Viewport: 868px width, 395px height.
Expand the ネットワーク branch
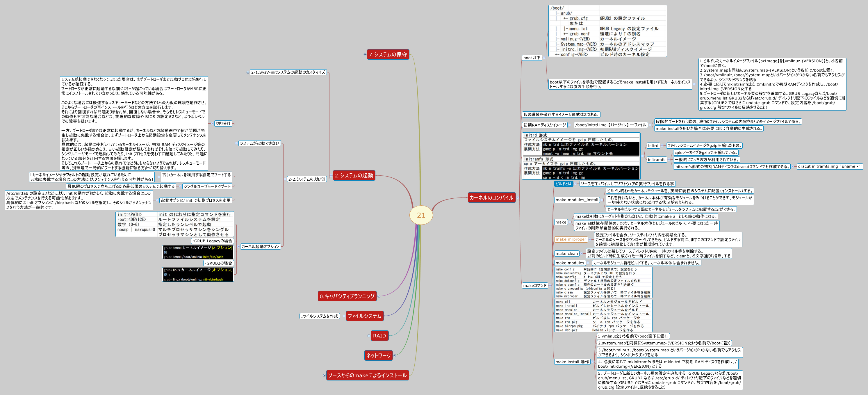395,355
